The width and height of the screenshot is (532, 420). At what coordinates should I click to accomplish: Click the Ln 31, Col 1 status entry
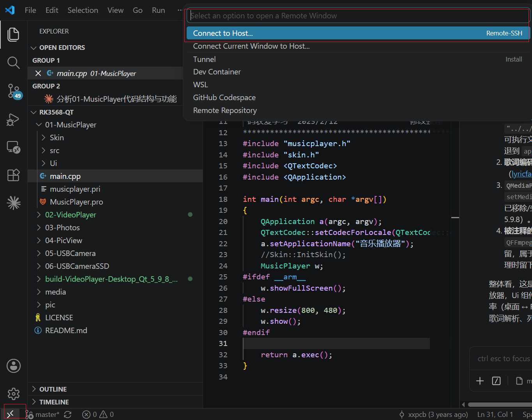click(495, 415)
